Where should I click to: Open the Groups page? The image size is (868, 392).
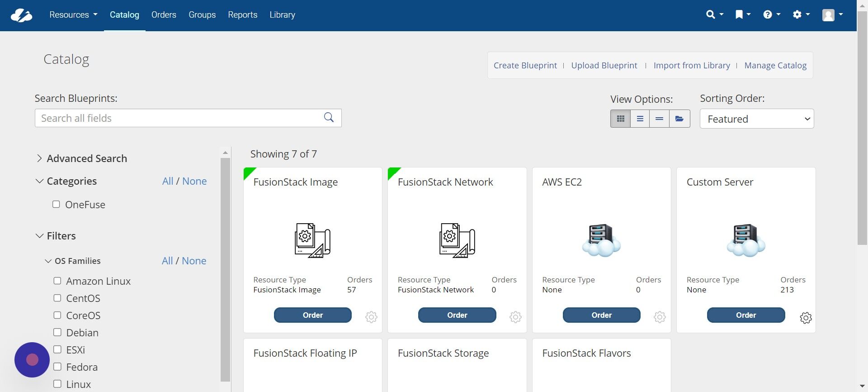(x=202, y=15)
